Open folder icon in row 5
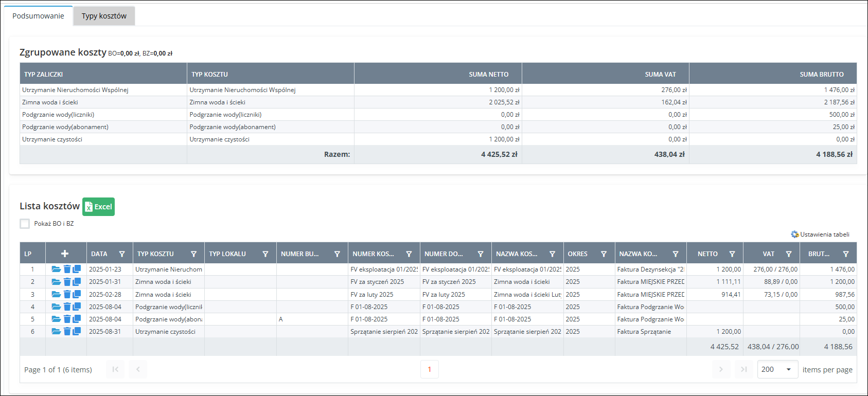Image resolution: width=868 pixels, height=396 pixels. (x=56, y=319)
